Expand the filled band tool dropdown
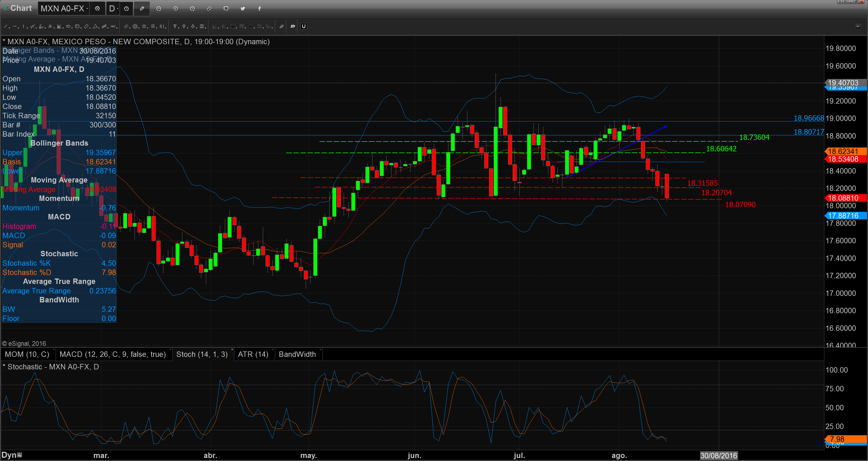This screenshot has width=868, height=461. click(206, 28)
